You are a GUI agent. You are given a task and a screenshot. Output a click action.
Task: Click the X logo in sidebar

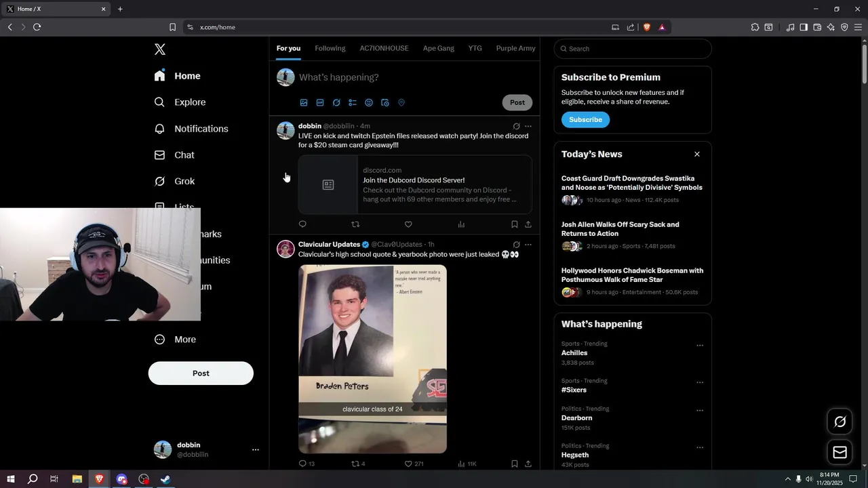click(160, 49)
